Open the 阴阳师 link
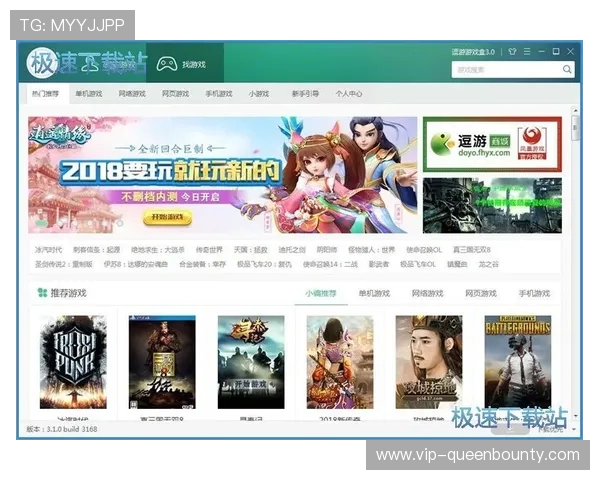This screenshot has width=600, height=480. point(327,250)
